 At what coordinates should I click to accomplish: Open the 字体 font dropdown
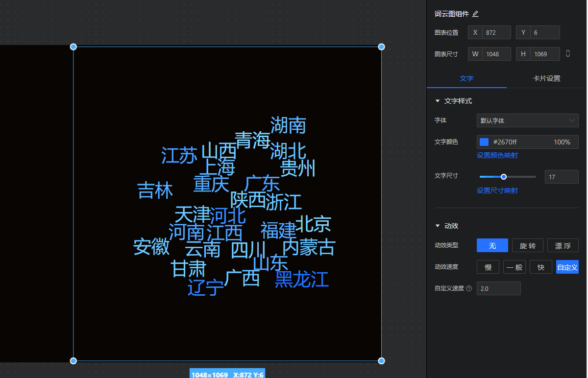click(527, 120)
